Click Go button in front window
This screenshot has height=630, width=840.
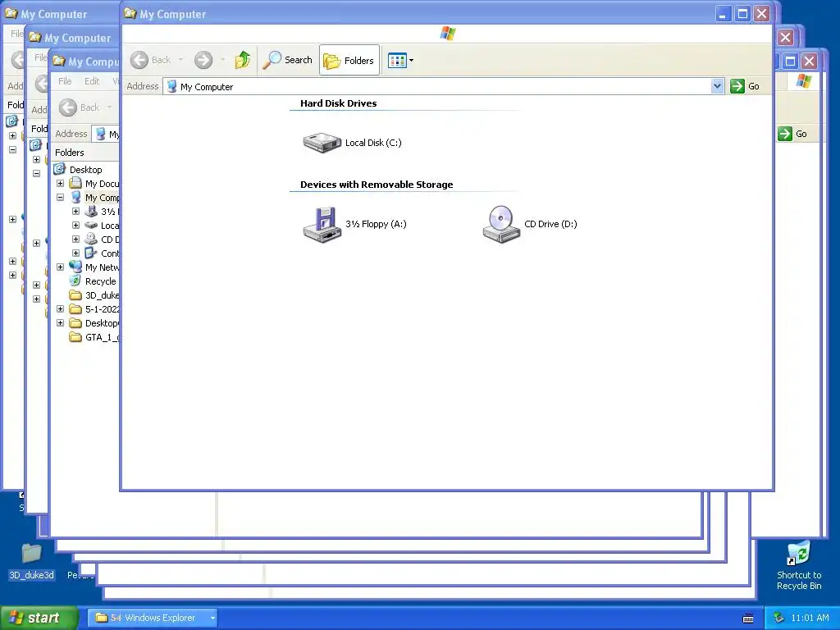[745, 86]
